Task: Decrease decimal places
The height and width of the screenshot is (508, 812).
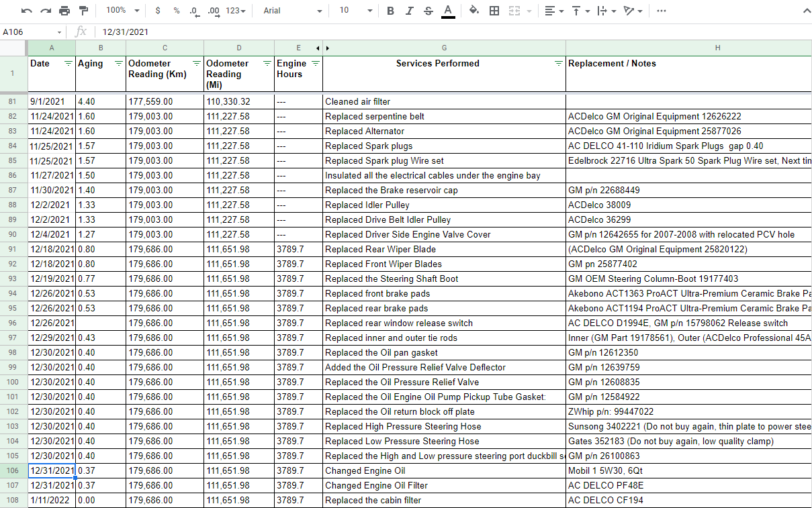Action: tap(194, 11)
